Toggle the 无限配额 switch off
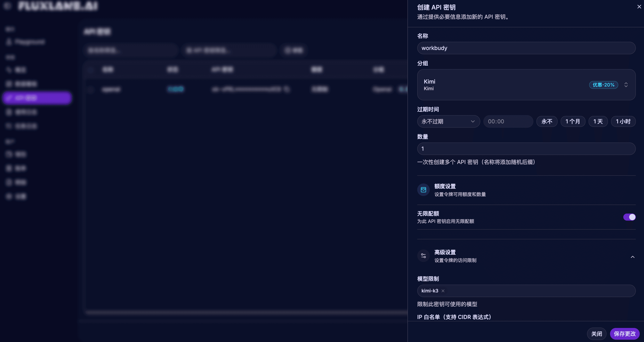Viewport: 644px width, 342px height. click(x=629, y=217)
